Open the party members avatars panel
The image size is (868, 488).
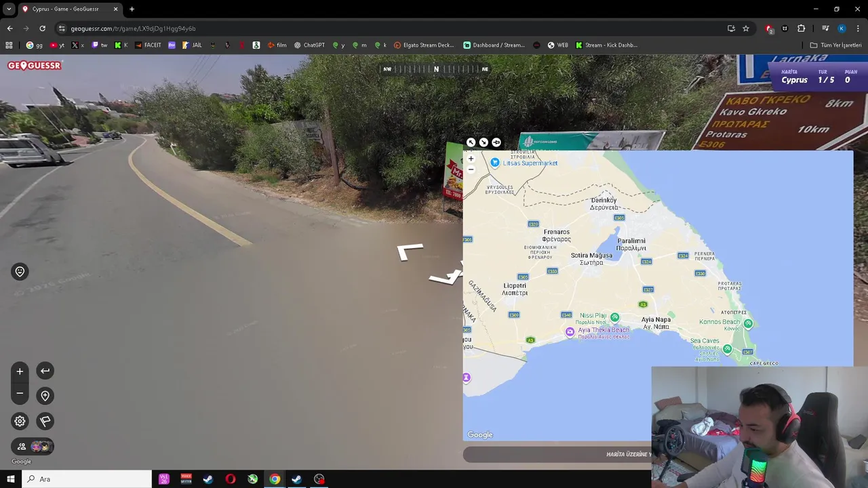(33, 446)
